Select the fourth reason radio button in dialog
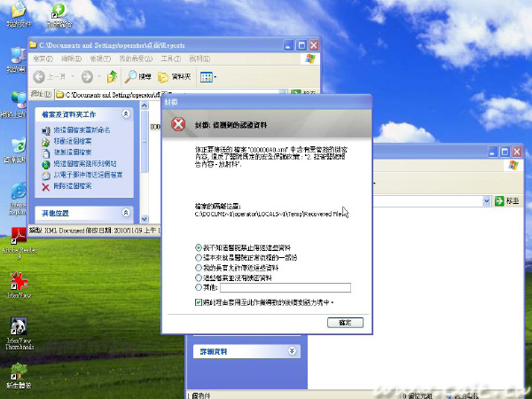 pyautogui.click(x=199, y=278)
